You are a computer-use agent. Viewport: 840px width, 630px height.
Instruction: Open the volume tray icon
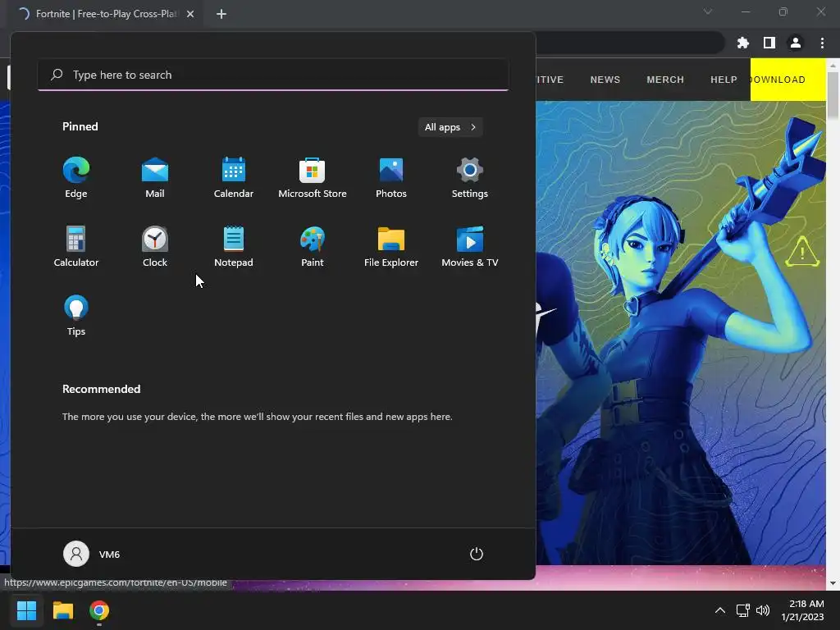(x=763, y=610)
